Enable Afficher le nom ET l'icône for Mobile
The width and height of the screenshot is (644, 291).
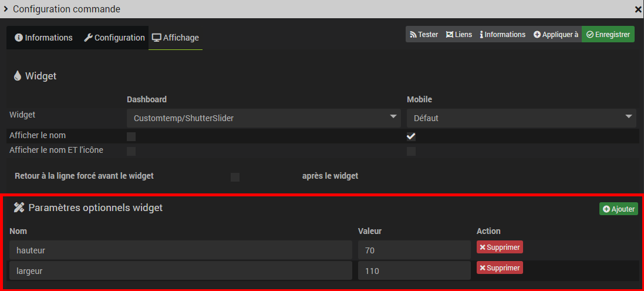(411, 151)
